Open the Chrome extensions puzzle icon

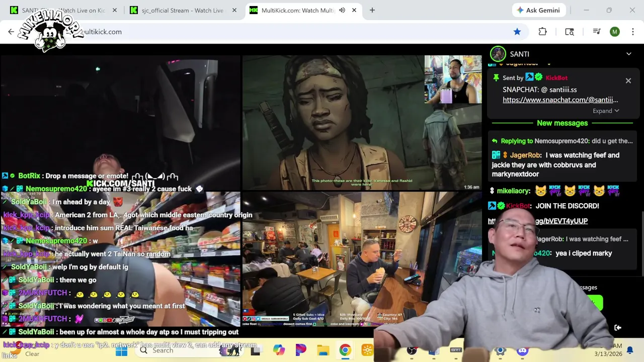tap(542, 32)
